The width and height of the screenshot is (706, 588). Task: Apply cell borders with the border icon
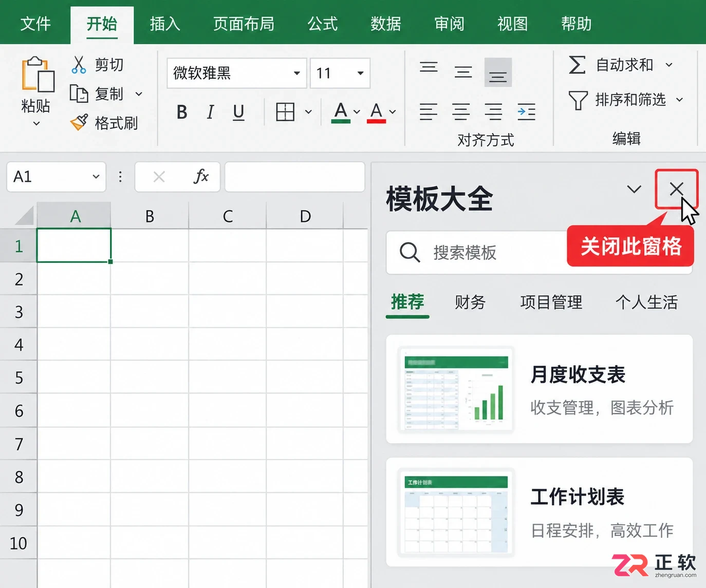click(x=285, y=111)
